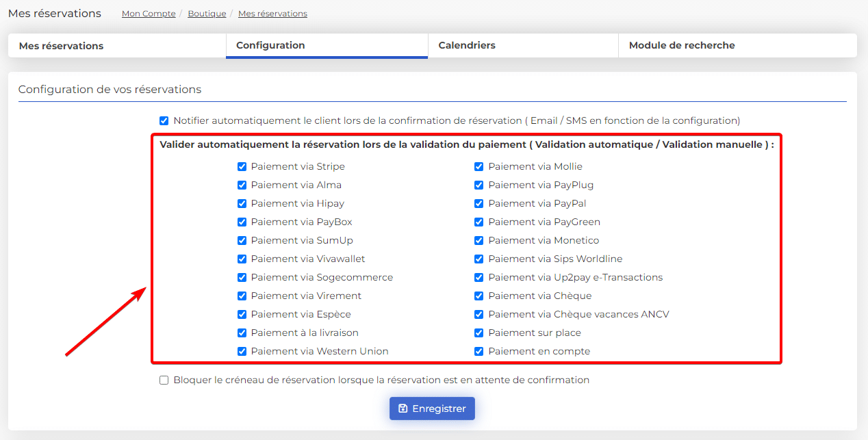Click the Paiement via Stripe label
Screen dimensions: 868x440
pyautogui.click(x=298, y=166)
